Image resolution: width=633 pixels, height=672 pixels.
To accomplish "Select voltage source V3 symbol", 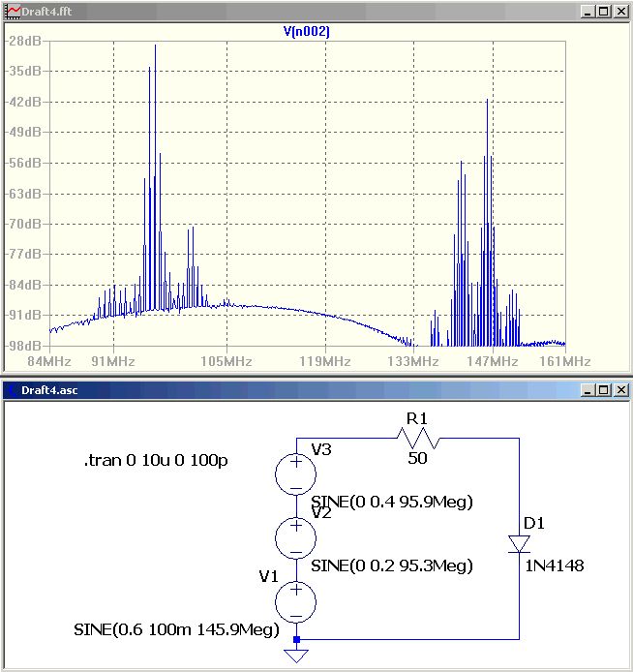I will coord(296,474).
